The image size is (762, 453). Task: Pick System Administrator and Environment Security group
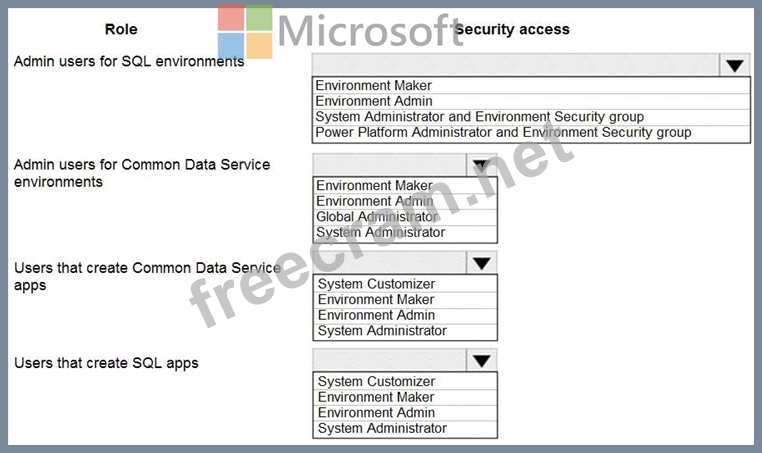[x=479, y=117]
